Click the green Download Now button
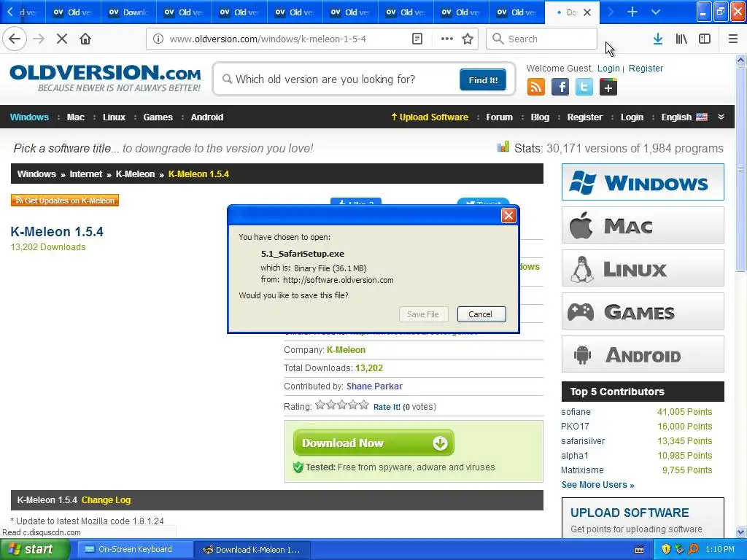 373,443
